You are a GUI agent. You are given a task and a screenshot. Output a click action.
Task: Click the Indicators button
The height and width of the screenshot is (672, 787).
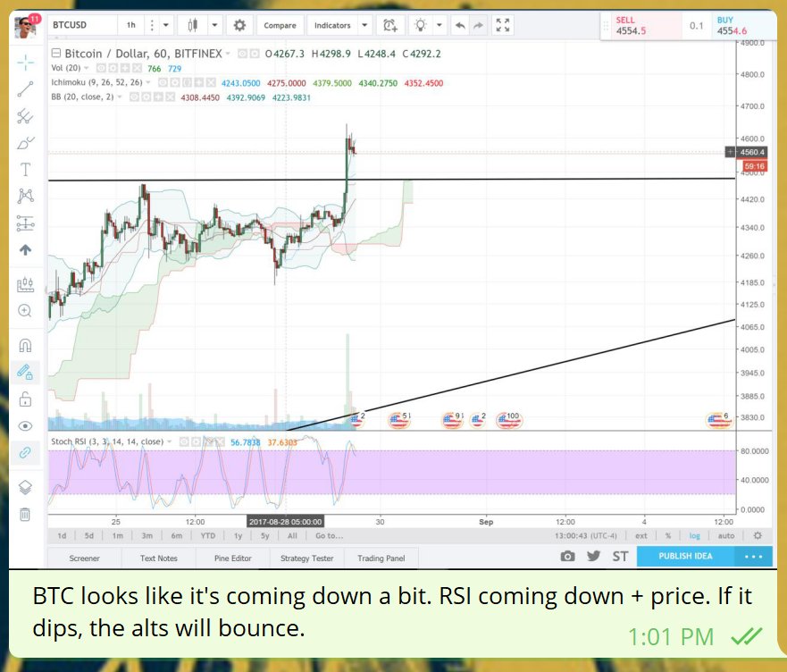coord(332,25)
